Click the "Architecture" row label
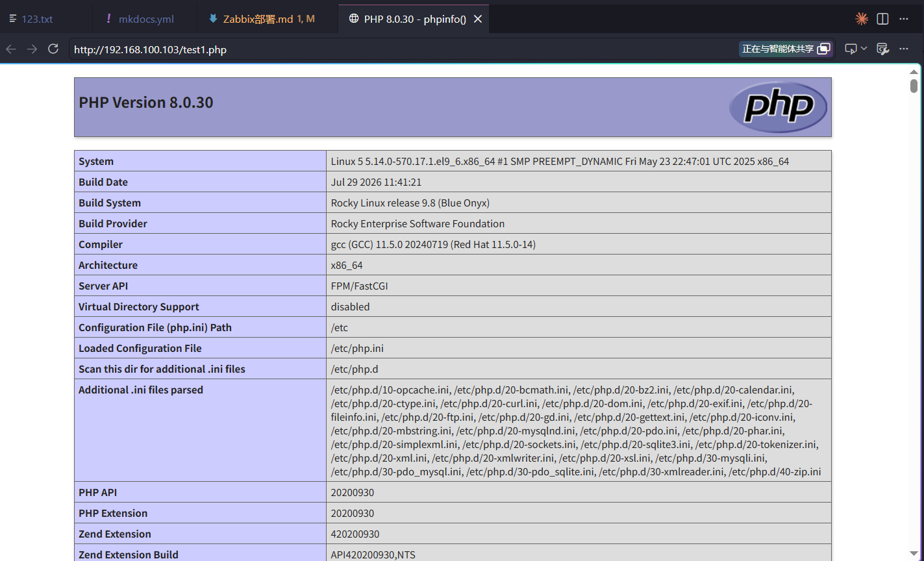Viewport: 924px width, 561px height. click(x=108, y=265)
